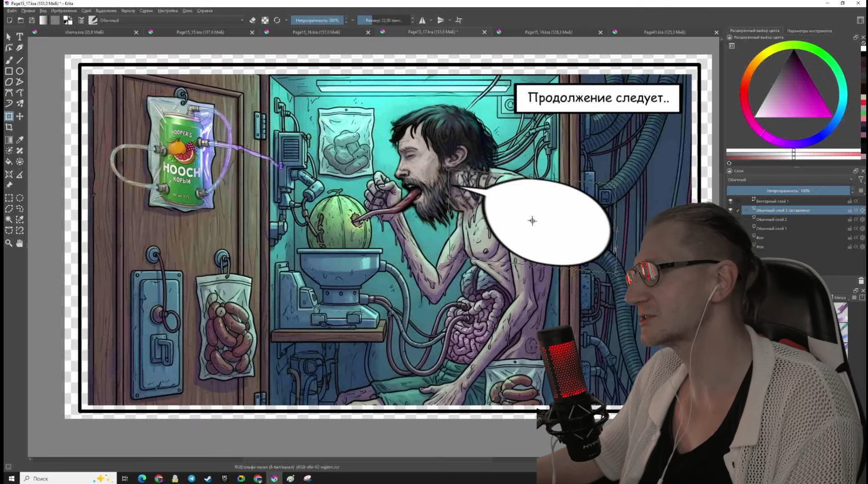Toggle horizontal mirror mode
This screenshot has width=868, height=484.
coord(422,20)
